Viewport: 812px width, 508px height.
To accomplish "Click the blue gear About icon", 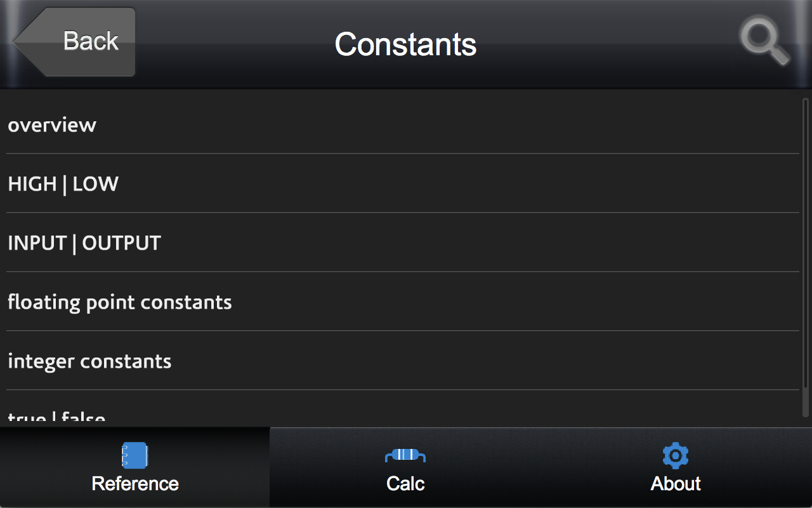I will [676, 455].
